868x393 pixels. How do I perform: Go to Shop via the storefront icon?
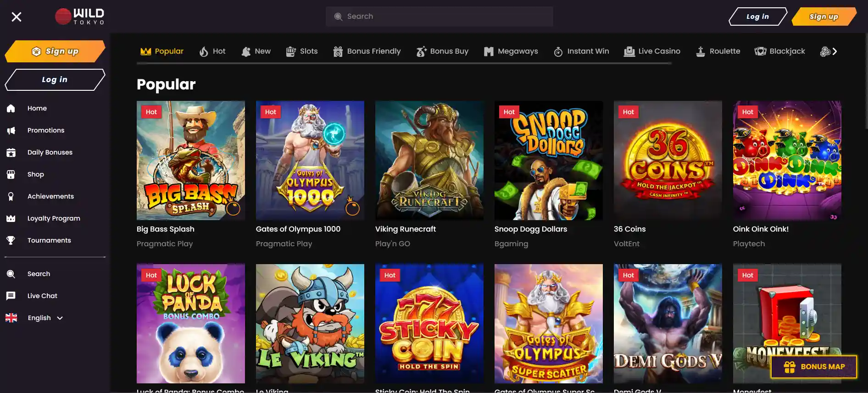pos(11,175)
